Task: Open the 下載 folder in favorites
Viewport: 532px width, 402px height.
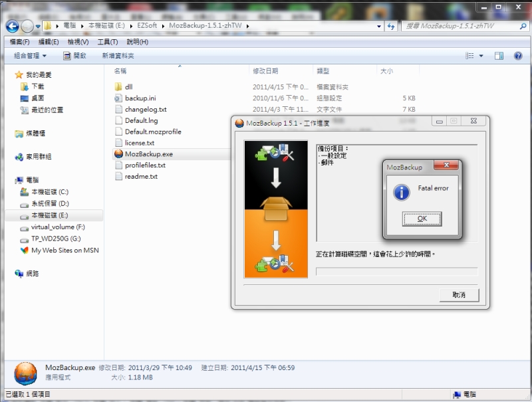Action: coord(37,86)
